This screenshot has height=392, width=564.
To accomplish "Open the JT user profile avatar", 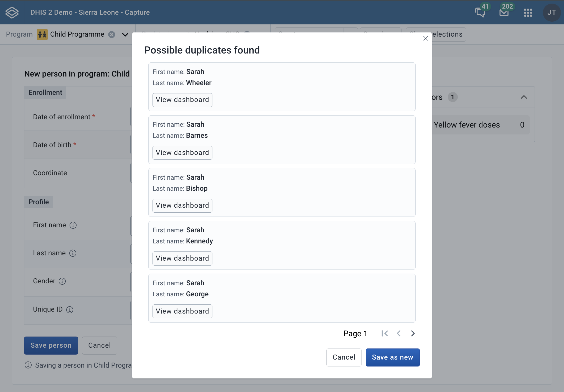I will pos(552,12).
